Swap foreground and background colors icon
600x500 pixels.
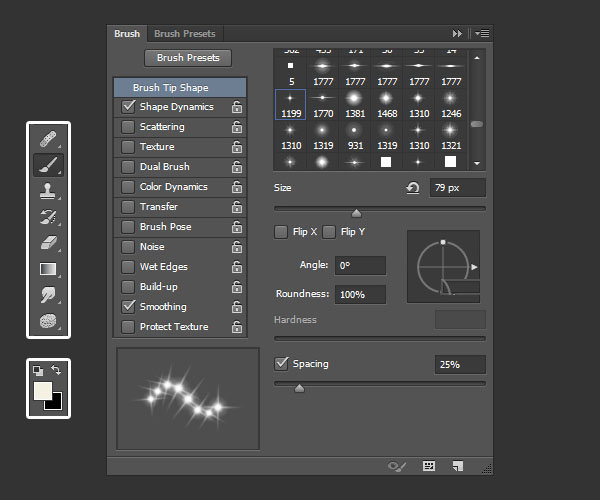point(56,370)
